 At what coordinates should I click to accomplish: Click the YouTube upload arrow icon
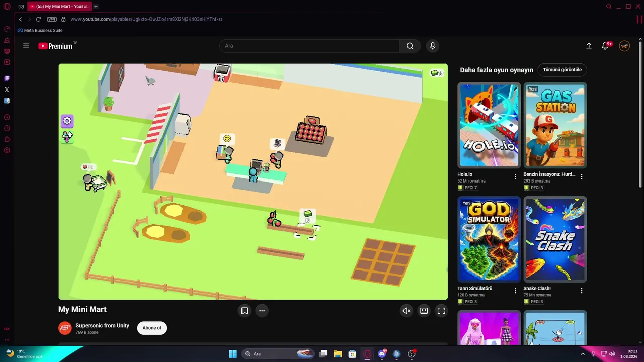point(589,46)
